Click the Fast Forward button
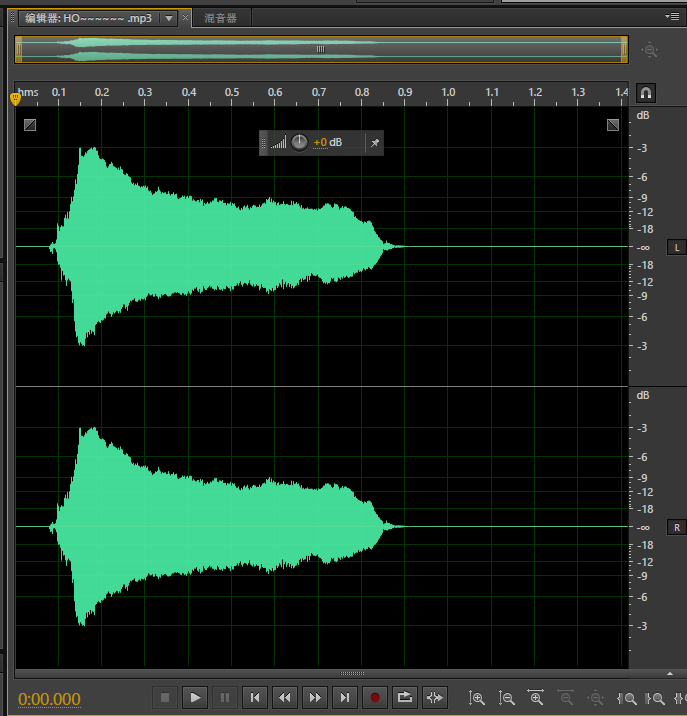Image resolution: width=687 pixels, height=716 pixels. click(x=315, y=697)
